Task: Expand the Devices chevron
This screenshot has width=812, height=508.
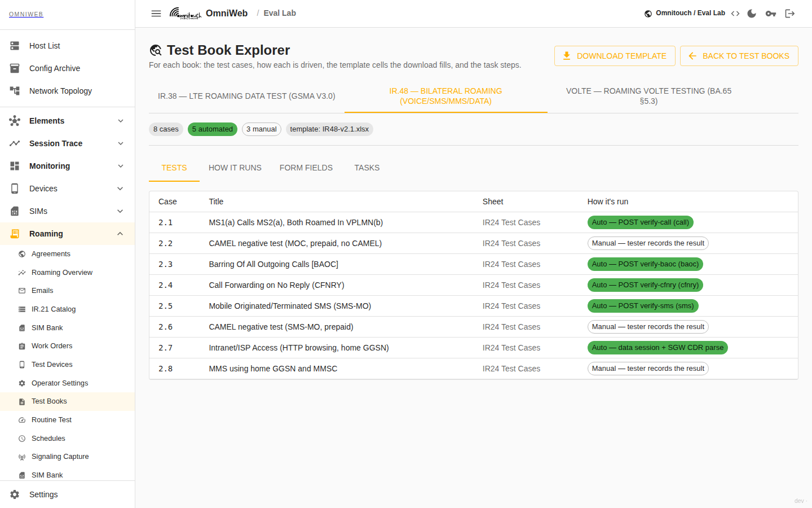Action: (x=120, y=189)
